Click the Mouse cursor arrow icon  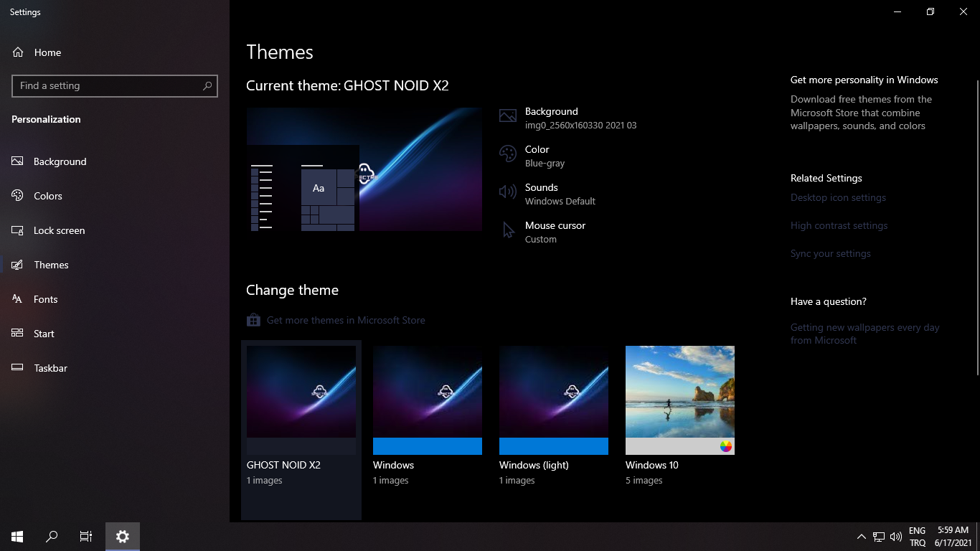(x=508, y=230)
